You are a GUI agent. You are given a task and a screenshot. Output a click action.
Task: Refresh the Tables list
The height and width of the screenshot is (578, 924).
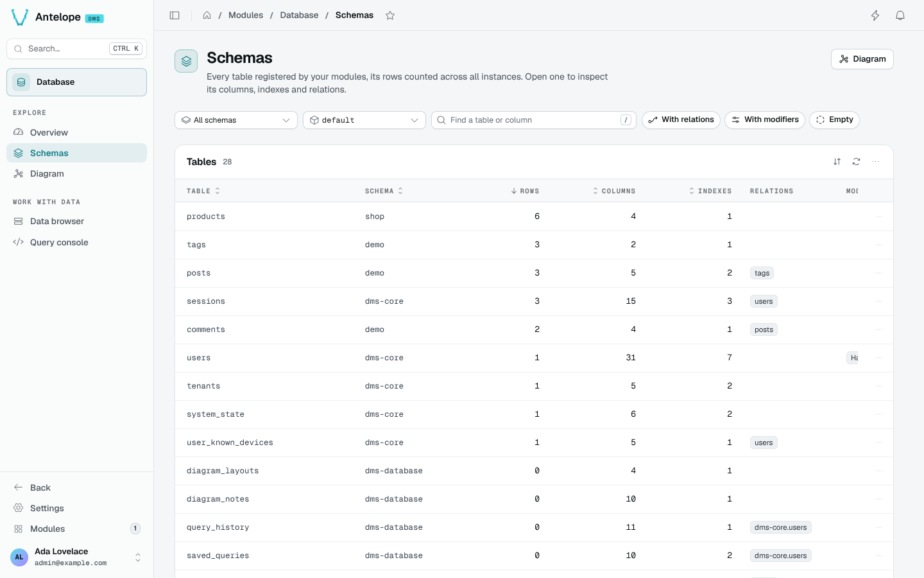pos(856,162)
